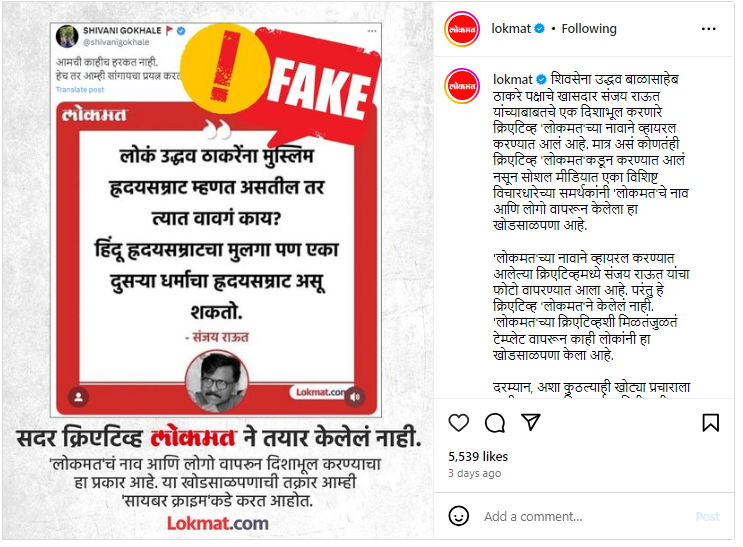The image size is (743, 547).
Task: Click the lokmat username in the header
Action: click(x=511, y=29)
